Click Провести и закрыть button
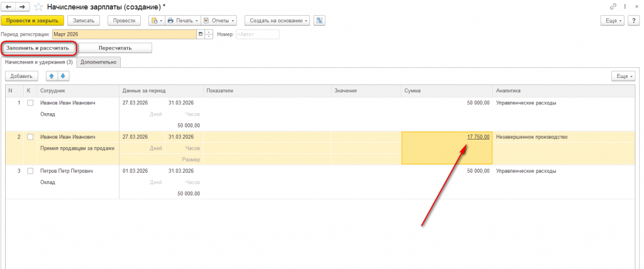The image size is (644, 269). click(33, 21)
